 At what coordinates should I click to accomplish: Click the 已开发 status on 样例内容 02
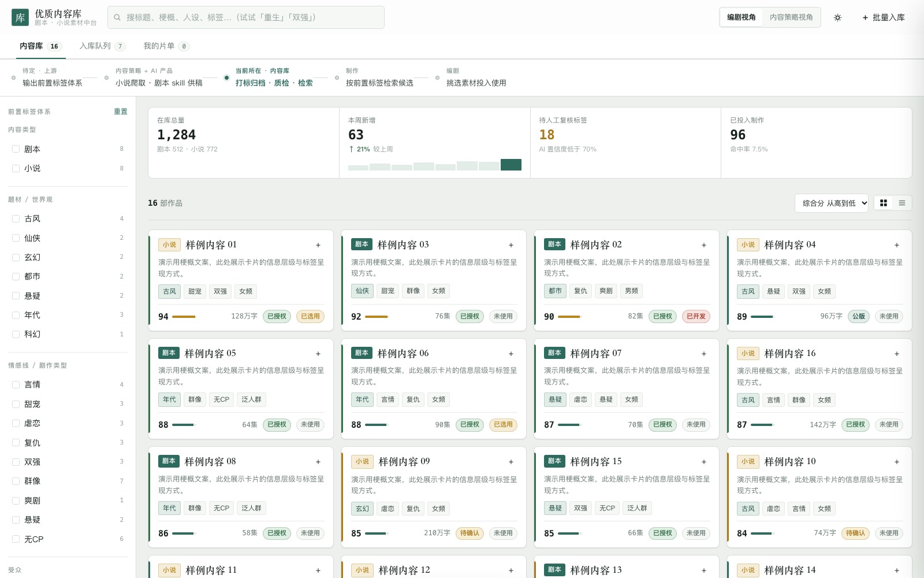click(696, 316)
